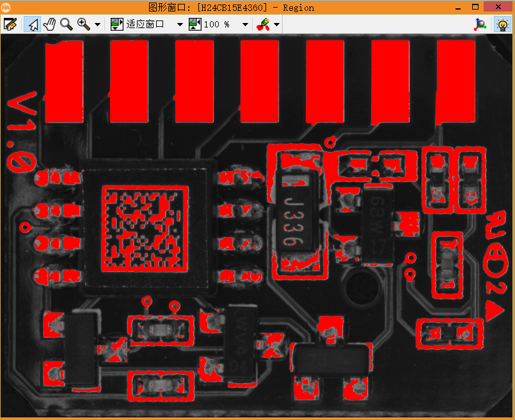This screenshot has height=420, width=515.
Task: Select the magnifier zoom tool
Action: click(x=66, y=24)
